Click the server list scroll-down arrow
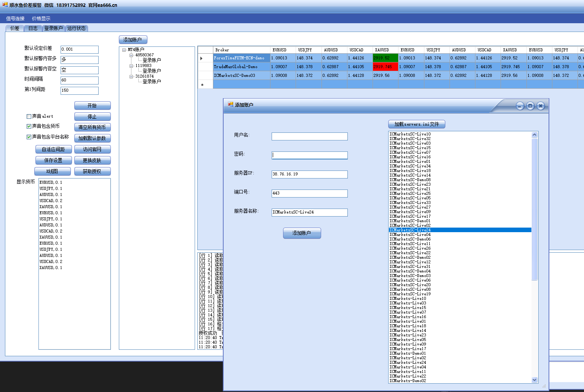584x392 pixels. point(534,379)
